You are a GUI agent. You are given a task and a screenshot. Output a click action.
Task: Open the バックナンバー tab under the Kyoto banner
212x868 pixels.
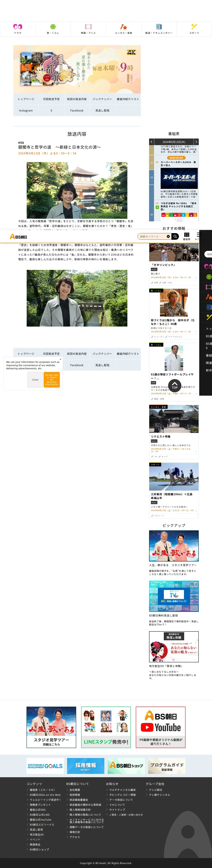[102, 99]
